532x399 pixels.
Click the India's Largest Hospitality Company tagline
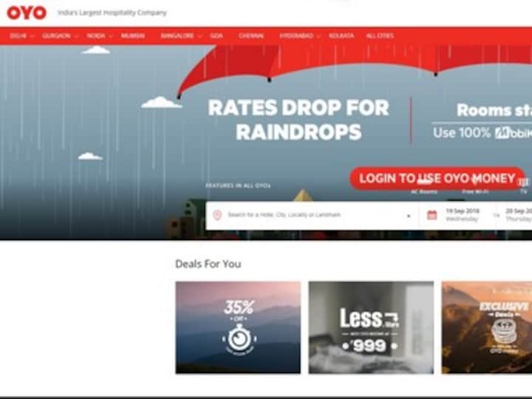tap(112, 13)
